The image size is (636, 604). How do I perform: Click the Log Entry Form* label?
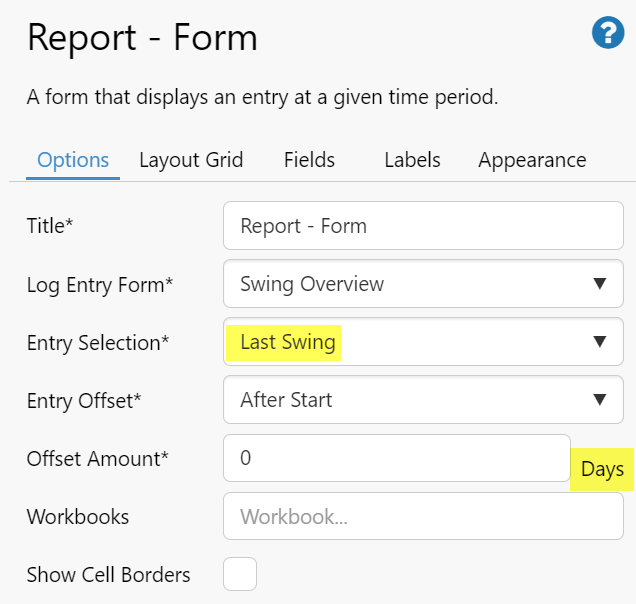click(100, 285)
